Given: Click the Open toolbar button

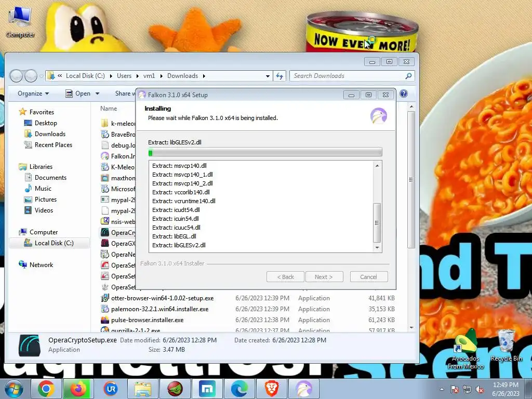Looking at the screenshot, I should [78, 94].
